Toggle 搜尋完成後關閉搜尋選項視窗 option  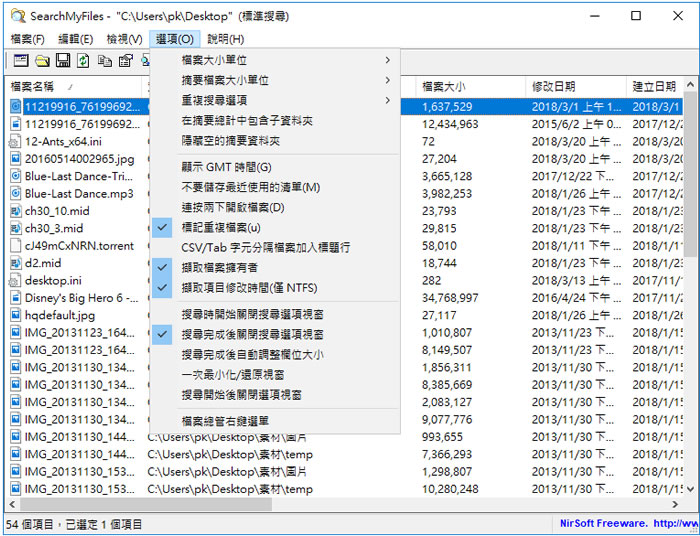pos(275,335)
